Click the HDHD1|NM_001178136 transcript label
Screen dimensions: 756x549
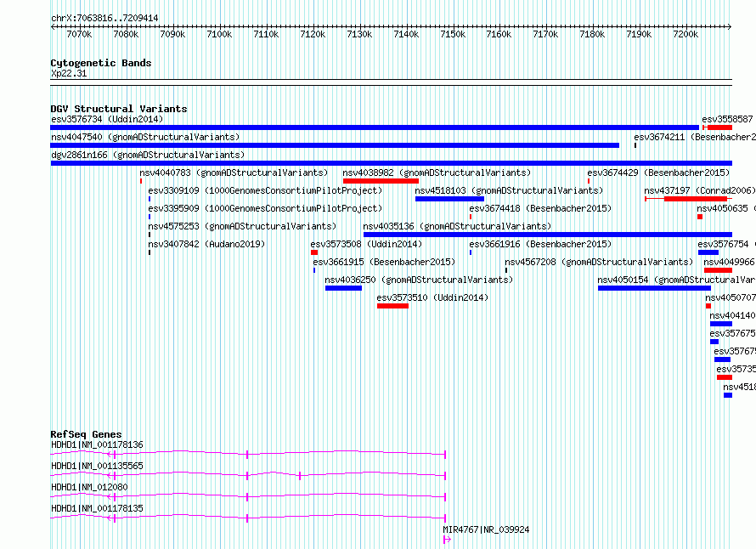tap(97, 444)
